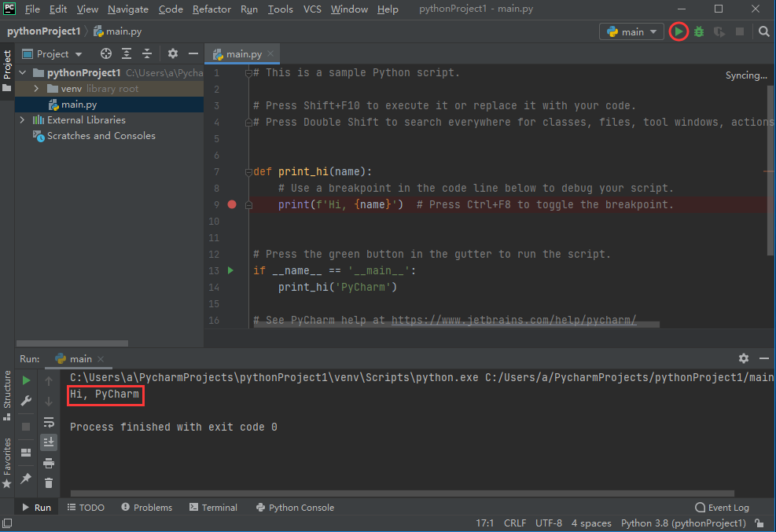Viewport: 776px width, 532px height.
Task: Open Problems tool window
Action: coord(147,508)
